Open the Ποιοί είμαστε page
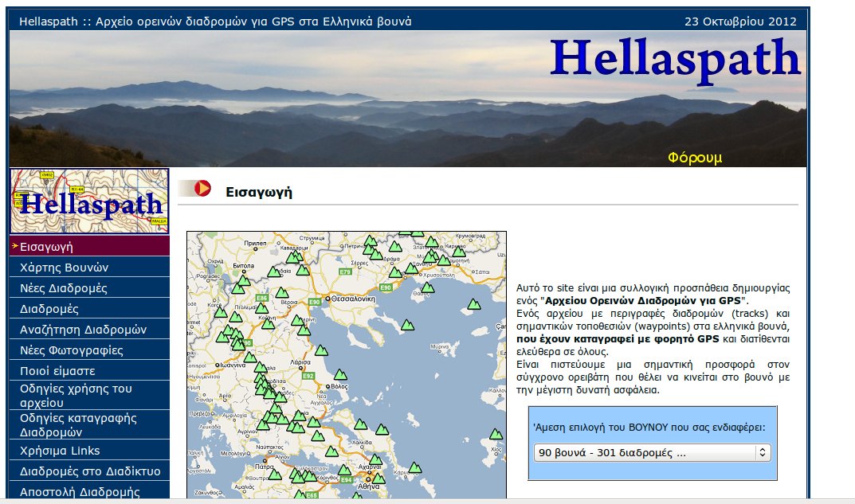The width and height of the screenshot is (855, 504). [x=89, y=370]
